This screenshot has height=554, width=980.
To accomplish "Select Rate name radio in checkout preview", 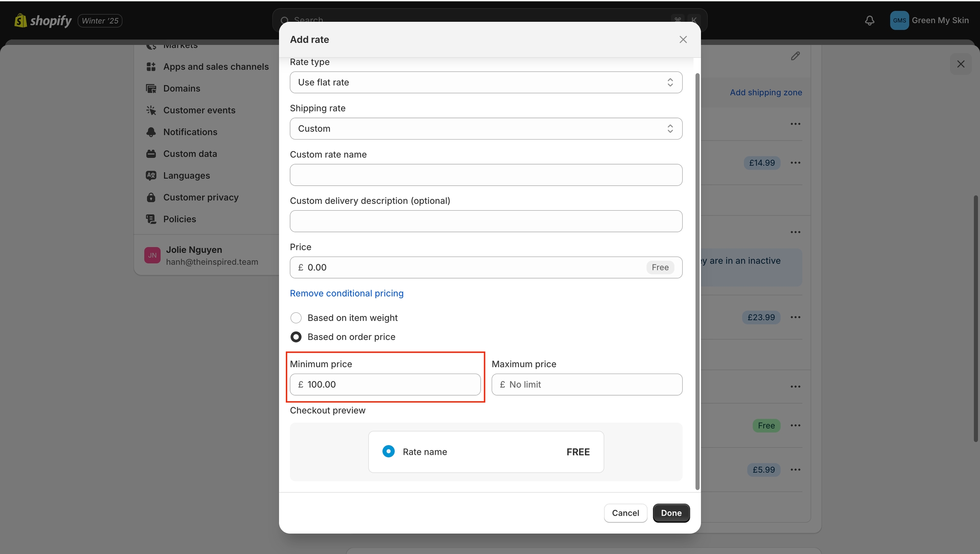I will pos(388,451).
